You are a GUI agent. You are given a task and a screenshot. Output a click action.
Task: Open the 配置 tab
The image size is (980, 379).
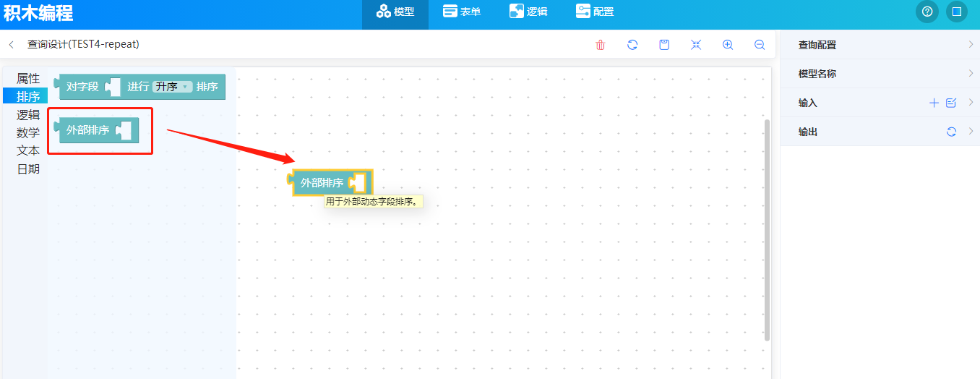point(595,12)
